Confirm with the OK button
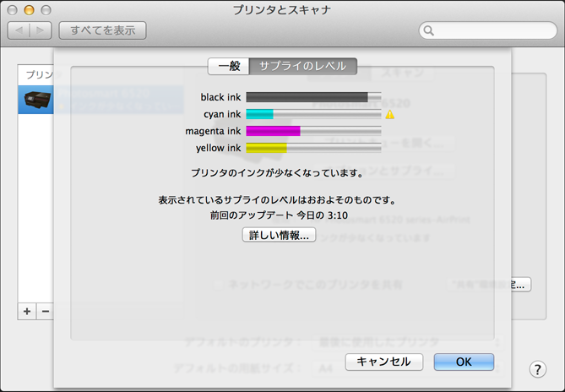 click(464, 362)
